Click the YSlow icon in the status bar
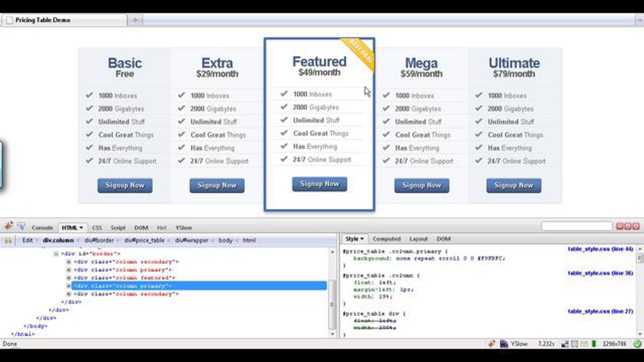The image size is (644, 362). point(504,343)
